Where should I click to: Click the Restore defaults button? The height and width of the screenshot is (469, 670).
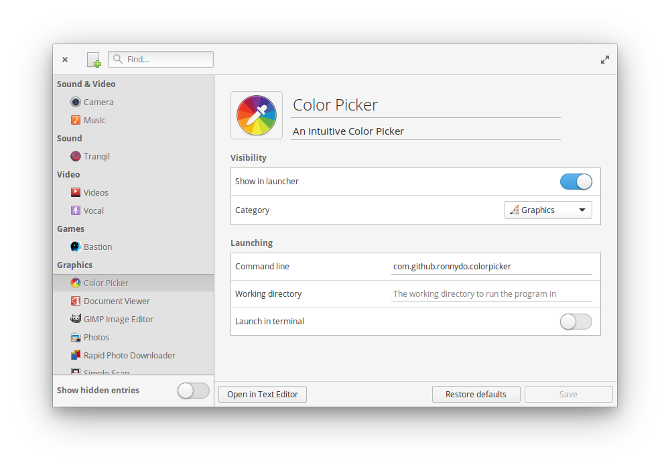(x=476, y=394)
